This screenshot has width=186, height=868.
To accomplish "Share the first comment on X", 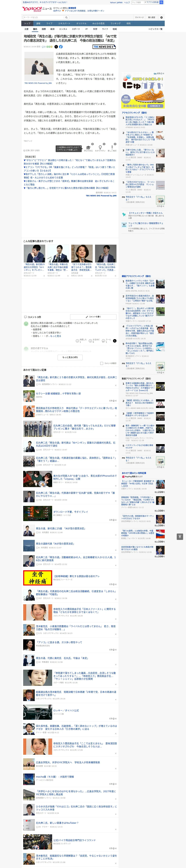I will [114, 341].
